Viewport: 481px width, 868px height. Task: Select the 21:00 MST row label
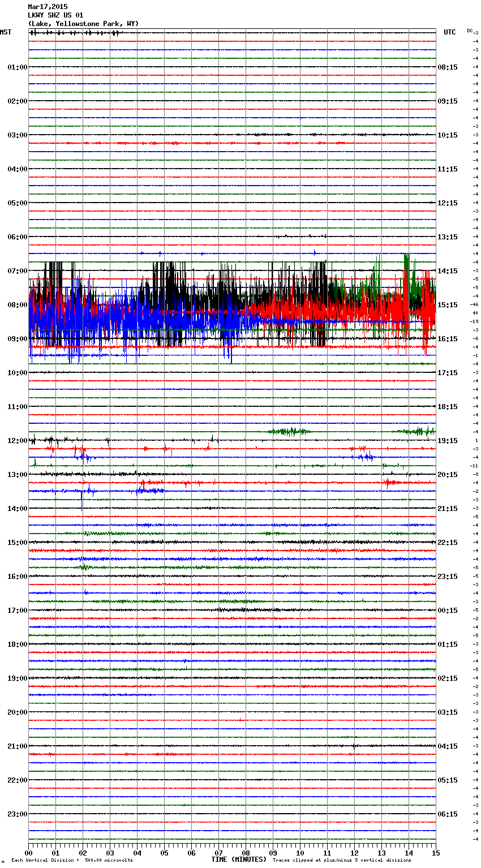(x=17, y=746)
